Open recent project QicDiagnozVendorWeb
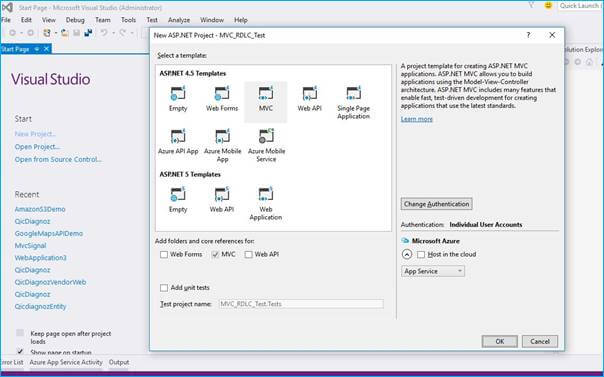The height and width of the screenshot is (377, 604). point(50,282)
